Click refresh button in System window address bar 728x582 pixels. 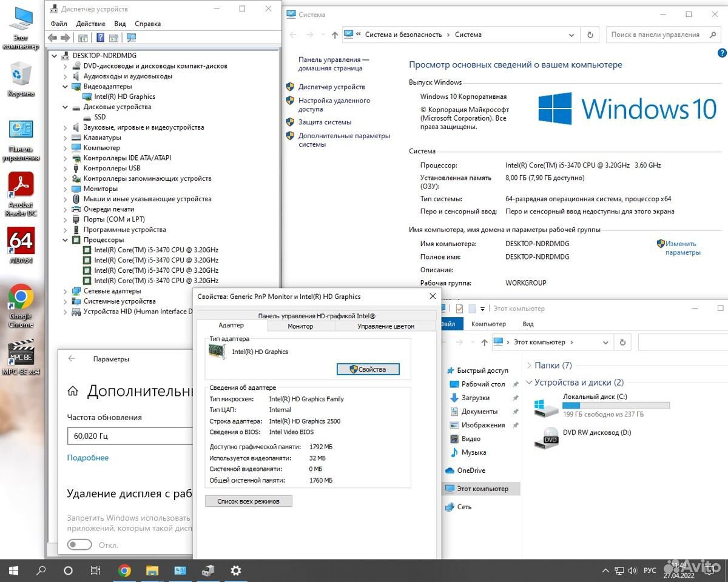coord(590,35)
